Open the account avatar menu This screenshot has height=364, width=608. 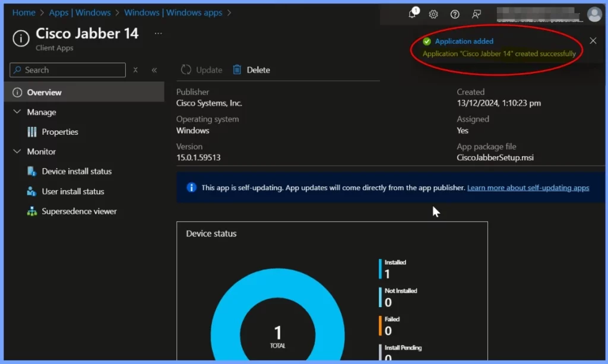point(594,14)
